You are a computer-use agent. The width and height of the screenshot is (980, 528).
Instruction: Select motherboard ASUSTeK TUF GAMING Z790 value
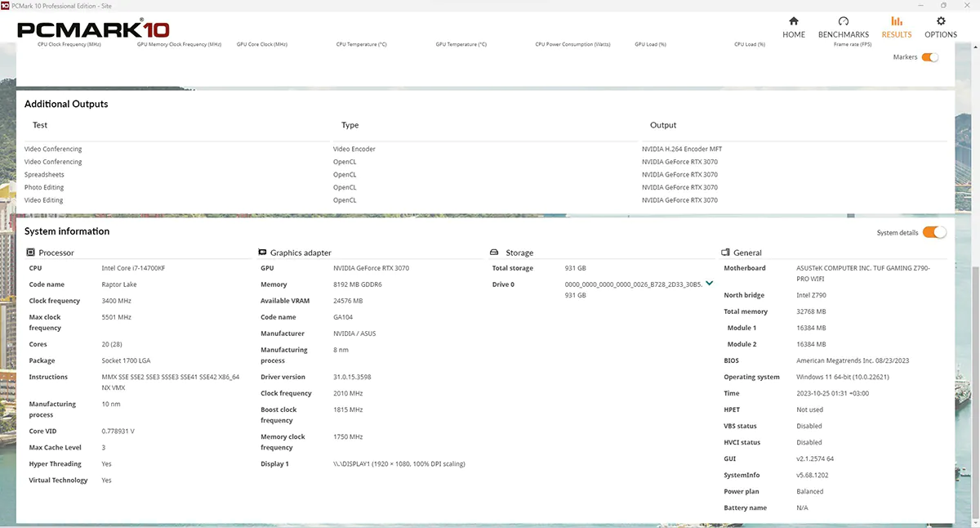pyautogui.click(x=862, y=273)
